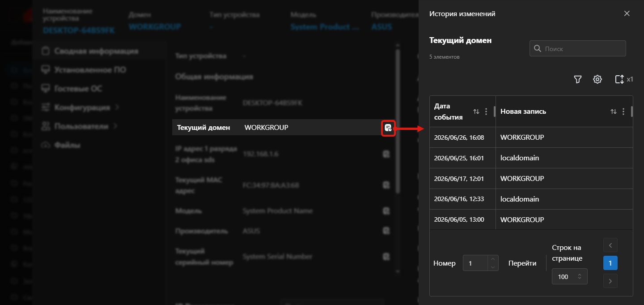Open Строк на странице dropdown showing 100
Screen dimensions: 644x305
(569, 277)
